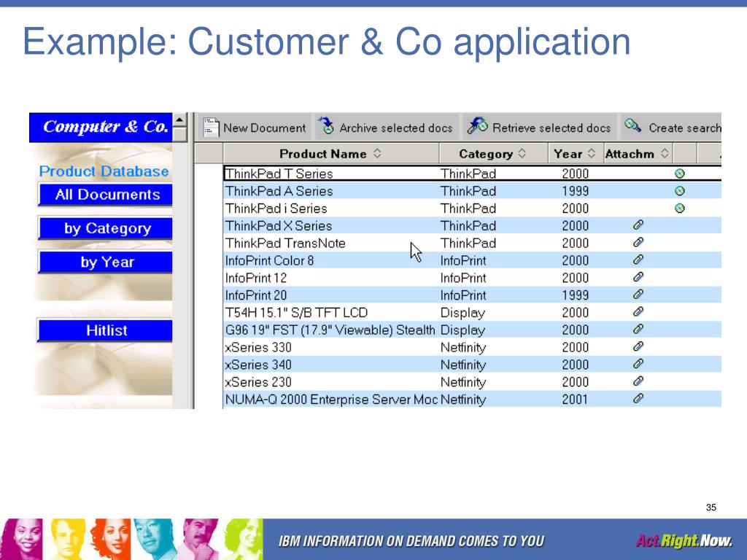Click the Create search label
The image size is (747, 560).
point(685,128)
